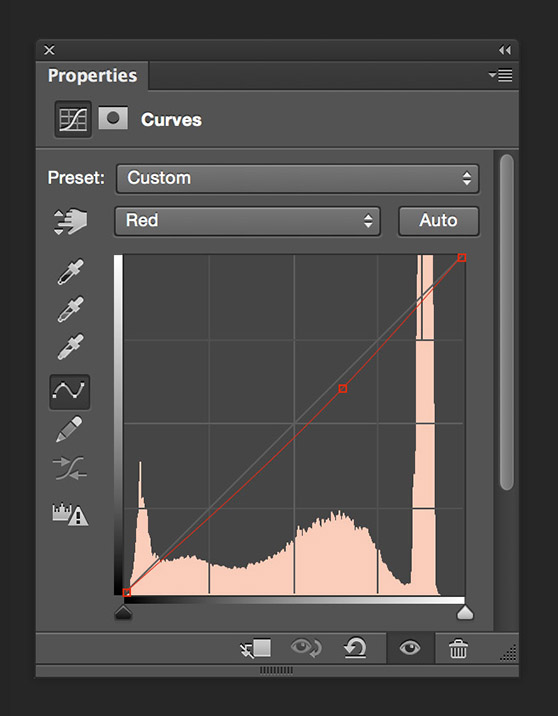Image resolution: width=558 pixels, height=716 pixels.
Task: Click the histogram recalculate warning icon
Action: (70, 515)
